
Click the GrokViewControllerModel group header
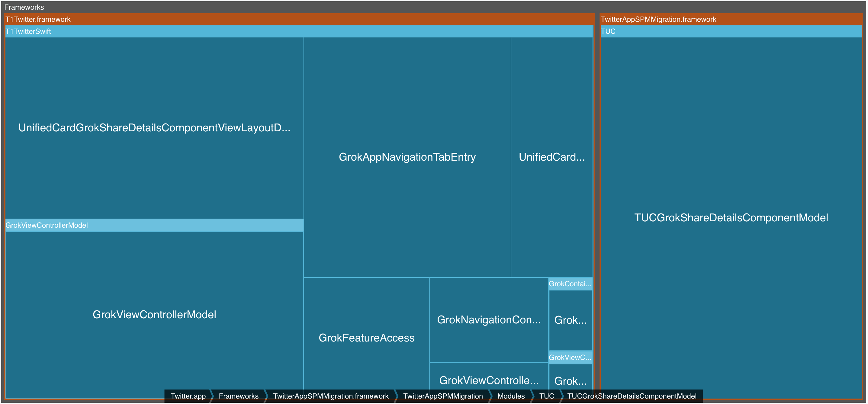(x=47, y=225)
